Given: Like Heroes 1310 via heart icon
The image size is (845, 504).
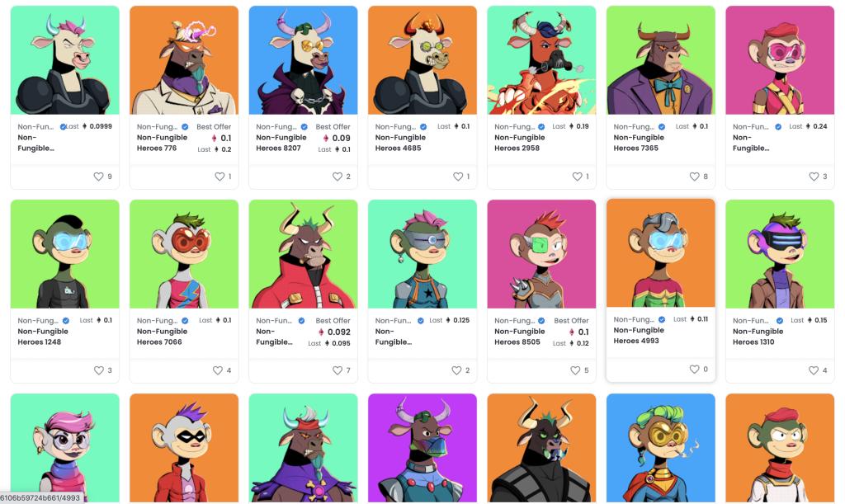Looking at the screenshot, I should 814,370.
